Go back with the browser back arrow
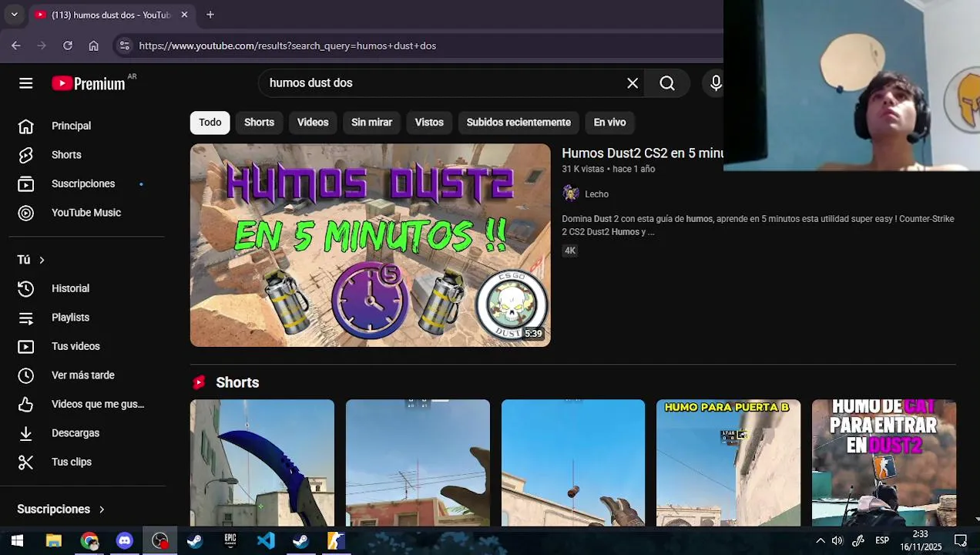This screenshot has height=555, width=980. coord(16,45)
